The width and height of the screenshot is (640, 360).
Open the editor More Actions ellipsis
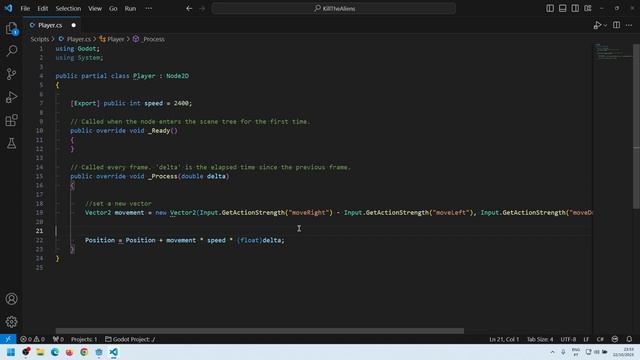coord(629,25)
